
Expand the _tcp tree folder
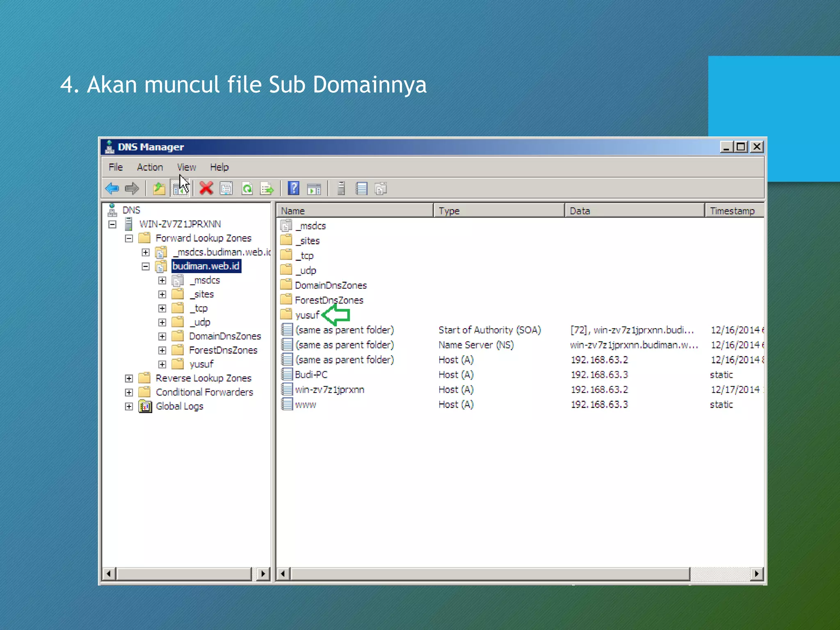click(x=162, y=308)
